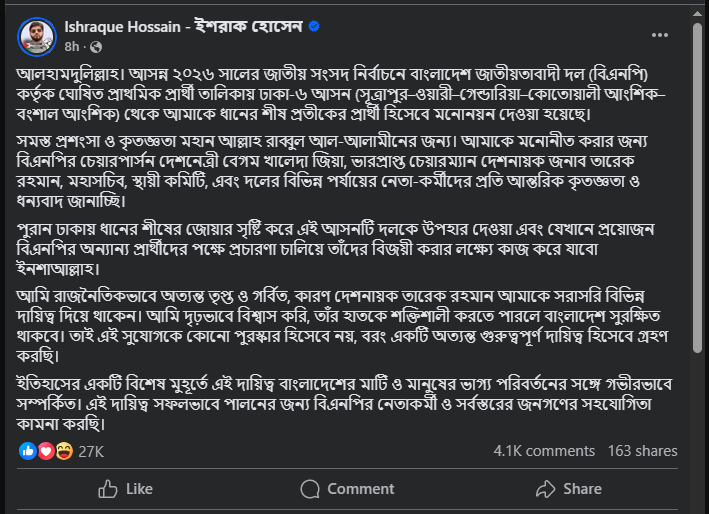709x514 pixels.
Task: Open Ishraque Hossain's profile picture
Action: click(x=37, y=36)
